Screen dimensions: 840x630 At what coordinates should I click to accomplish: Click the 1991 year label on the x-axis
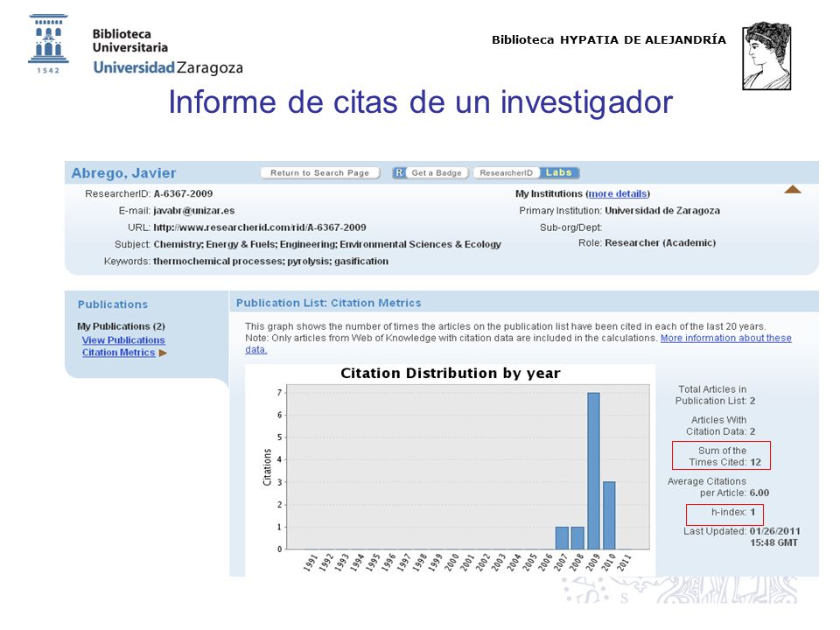311,563
